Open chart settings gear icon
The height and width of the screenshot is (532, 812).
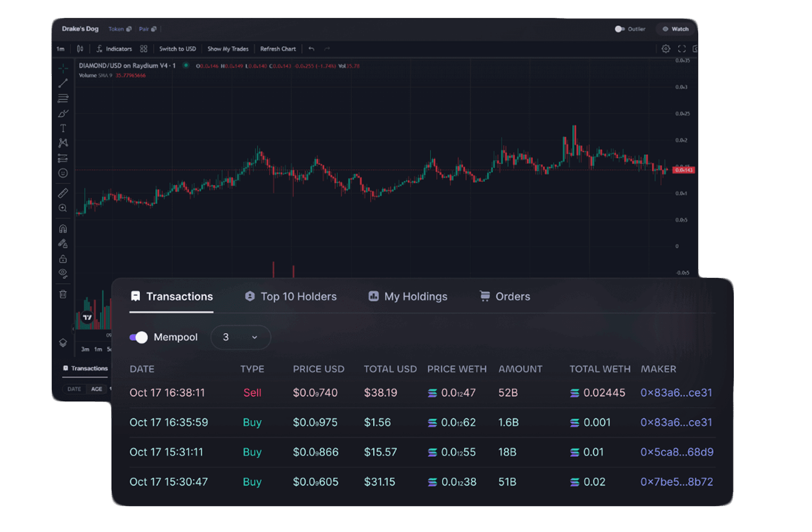pos(666,49)
